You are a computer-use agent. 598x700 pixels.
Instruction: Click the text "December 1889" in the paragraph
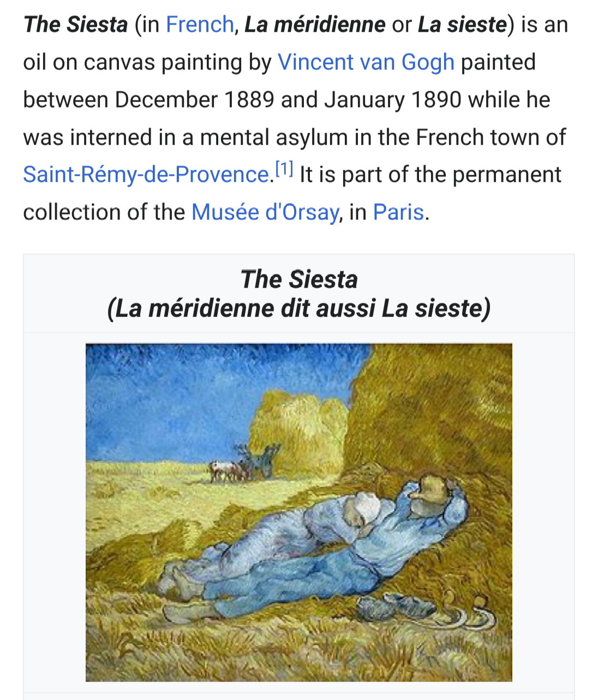pyautogui.click(x=194, y=100)
